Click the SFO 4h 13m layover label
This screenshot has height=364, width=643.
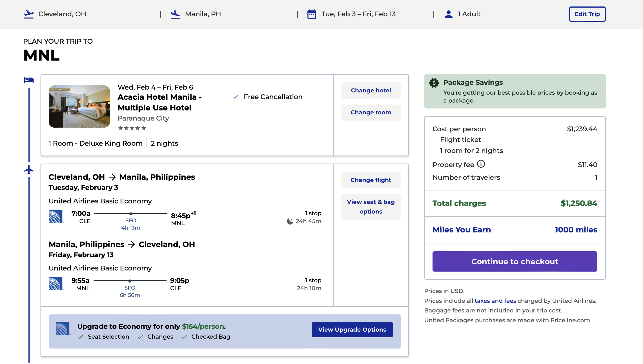(131, 224)
